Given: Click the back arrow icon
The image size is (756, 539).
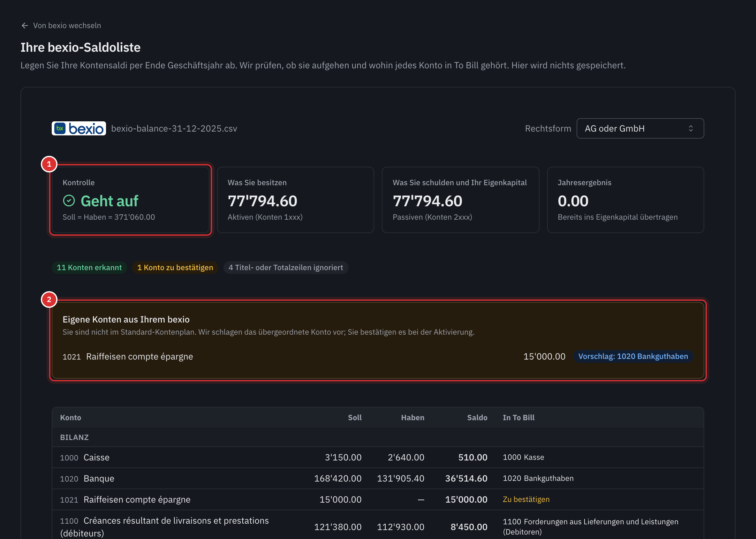Looking at the screenshot, I should pyautogui.click(x=25, y=26).
